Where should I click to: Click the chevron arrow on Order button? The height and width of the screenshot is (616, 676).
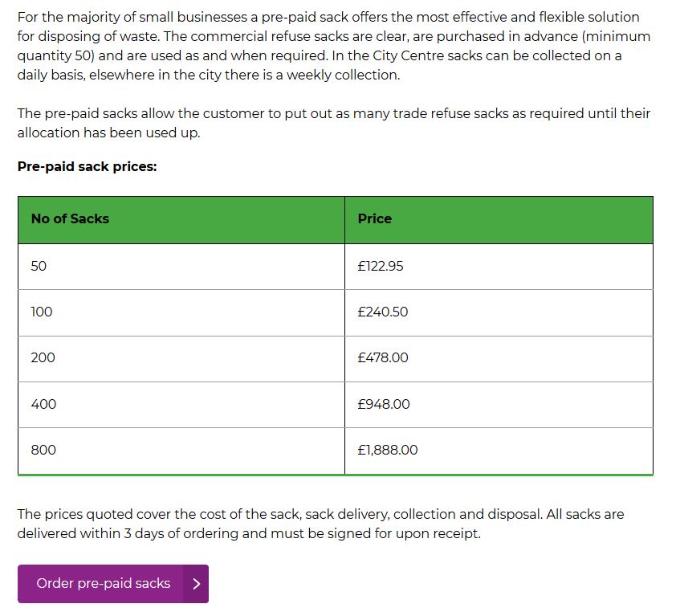[196, 584]
